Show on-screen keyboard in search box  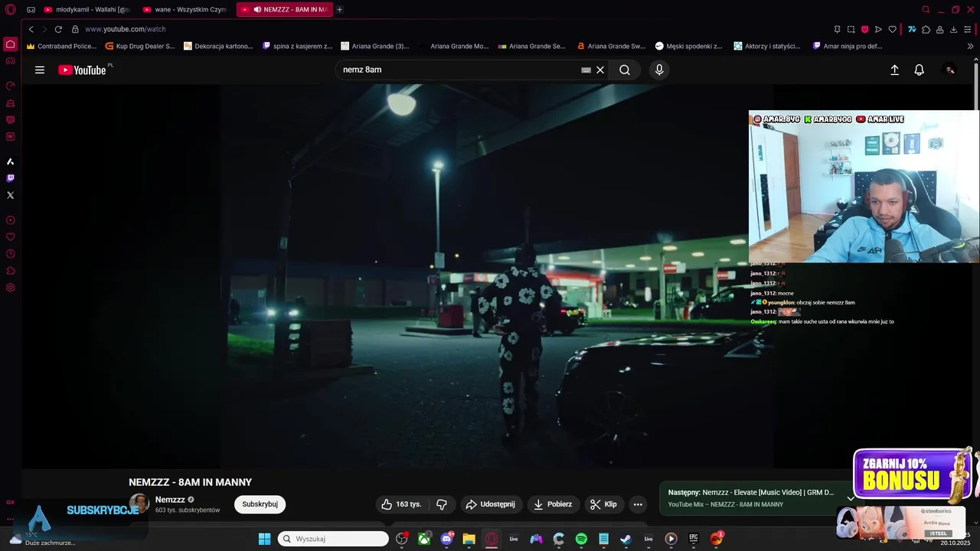pos(586,70)
